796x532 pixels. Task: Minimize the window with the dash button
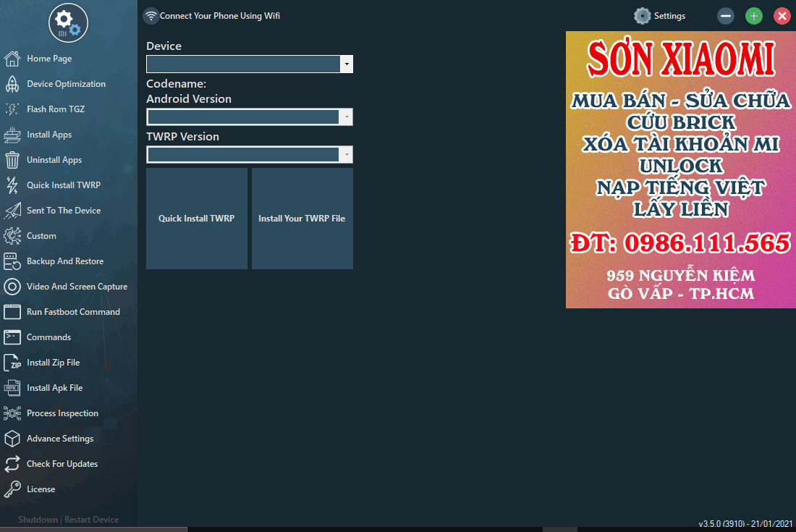[x=726, y=16]
